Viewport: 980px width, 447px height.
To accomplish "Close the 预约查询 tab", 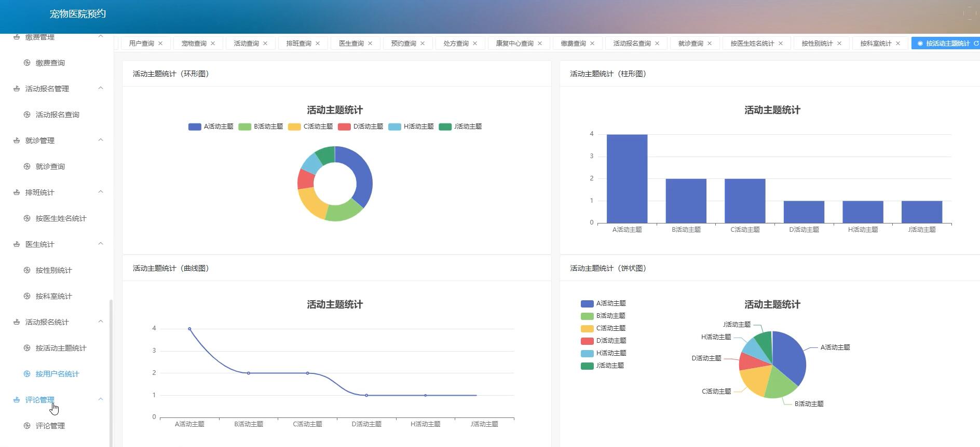I will [423, 44].
